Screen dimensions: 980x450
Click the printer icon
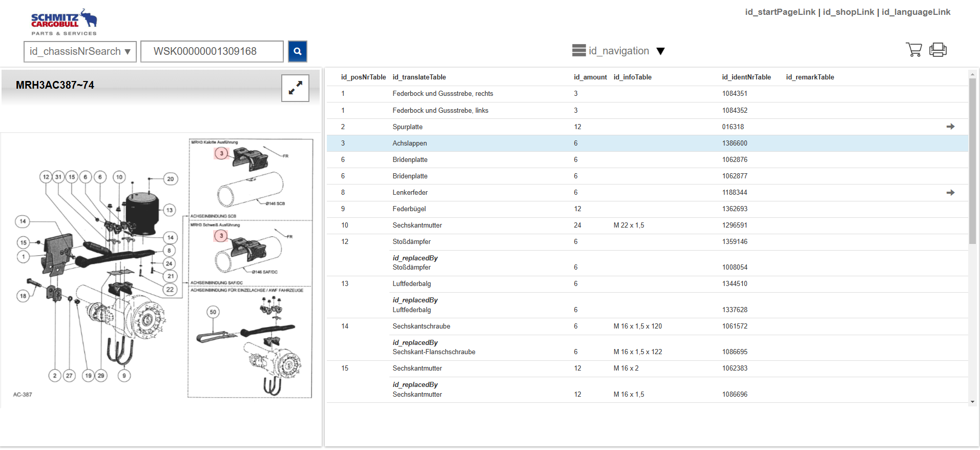coord(938,50)
